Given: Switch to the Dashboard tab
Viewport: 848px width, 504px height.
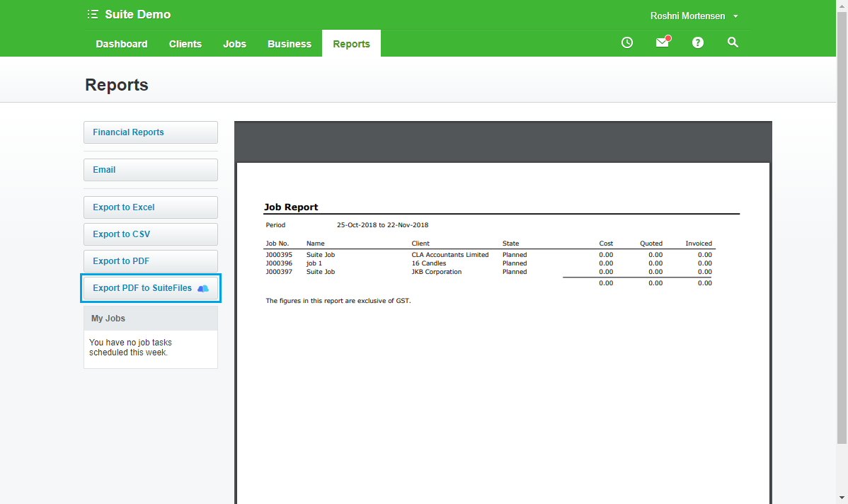Looking at the screenshot, I should (121, 43).
